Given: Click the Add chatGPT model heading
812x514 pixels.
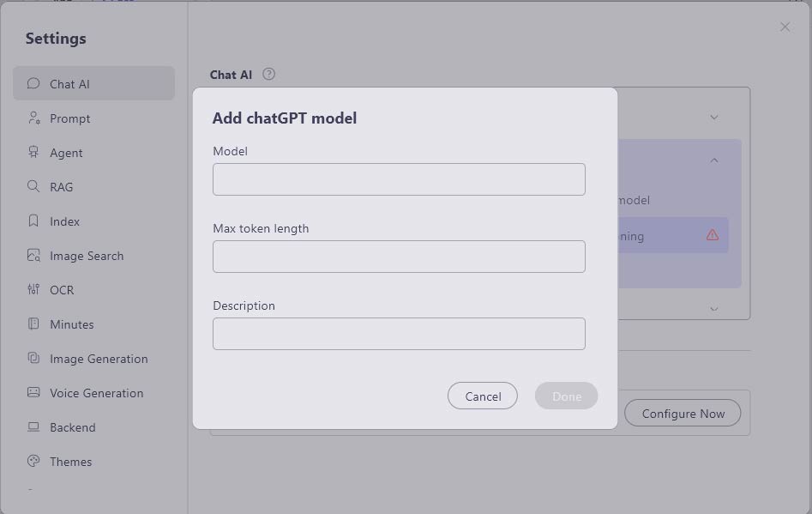Looking at the screenshot, I should [x=285, y=118].
